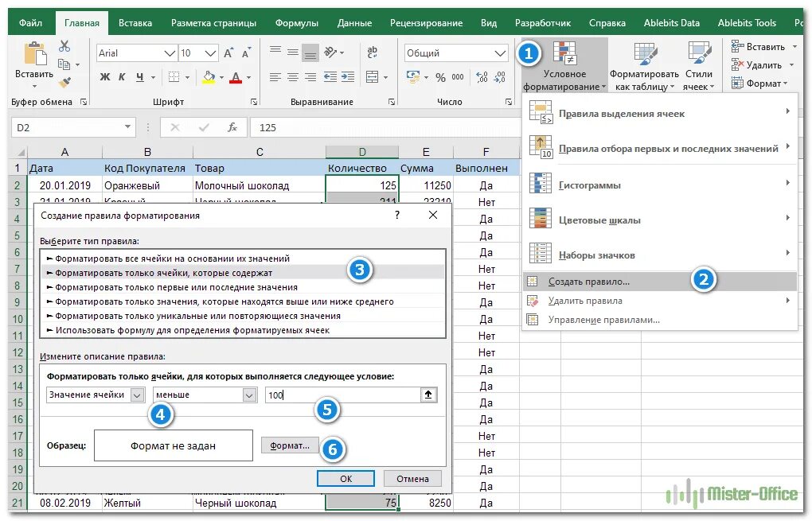
Task: Open the Общий number format dropdown
Action: point(499,52)
